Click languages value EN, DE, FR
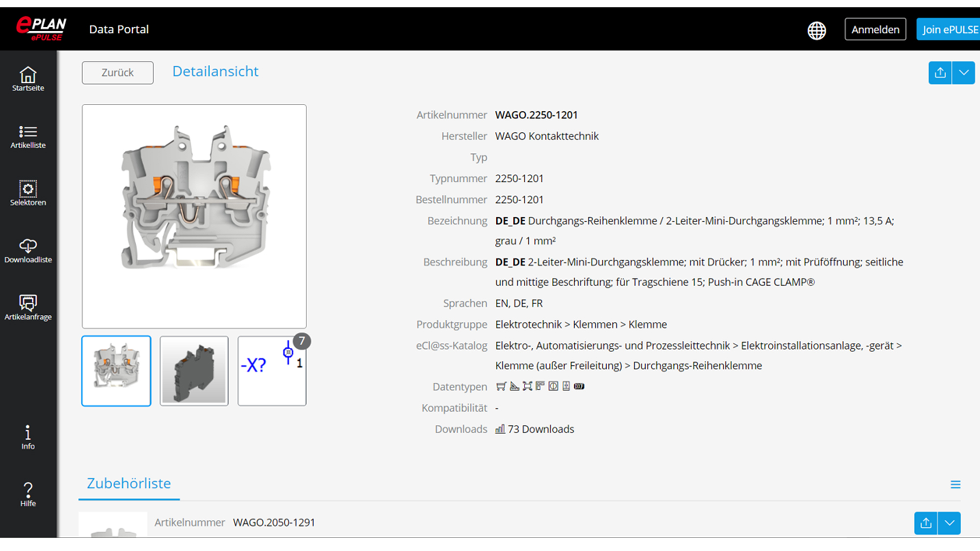 (519, 304)
